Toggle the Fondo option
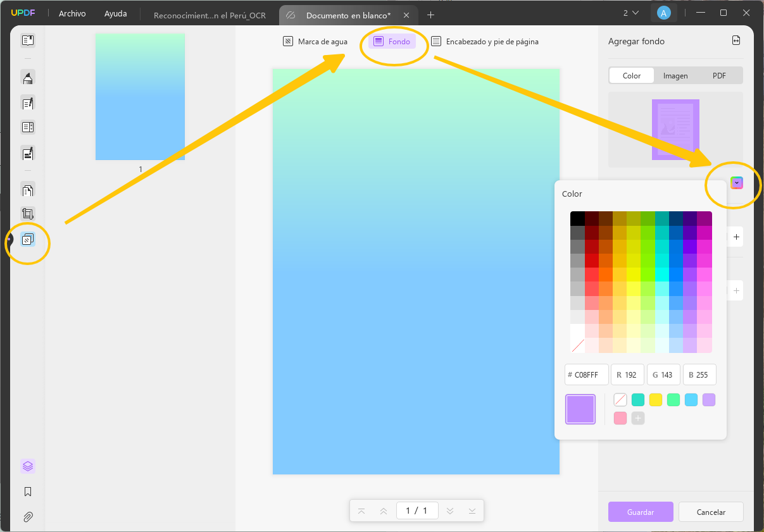This screenshot has height=532, width=764. click(392, 41)
